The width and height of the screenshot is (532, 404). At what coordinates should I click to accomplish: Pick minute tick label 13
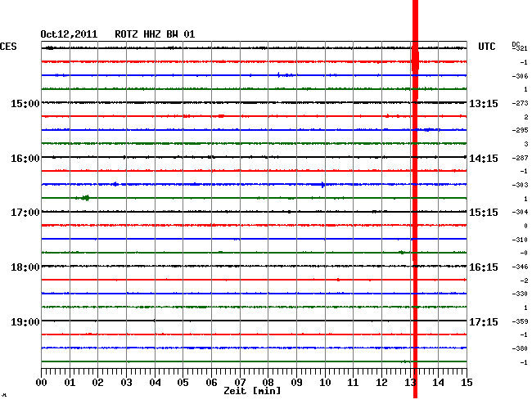click(410, 383)
